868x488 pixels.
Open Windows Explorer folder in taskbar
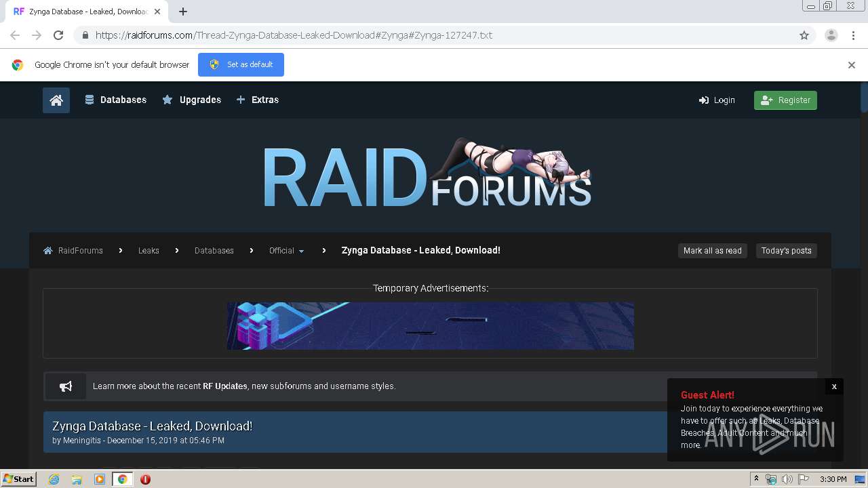click(77, 479)
